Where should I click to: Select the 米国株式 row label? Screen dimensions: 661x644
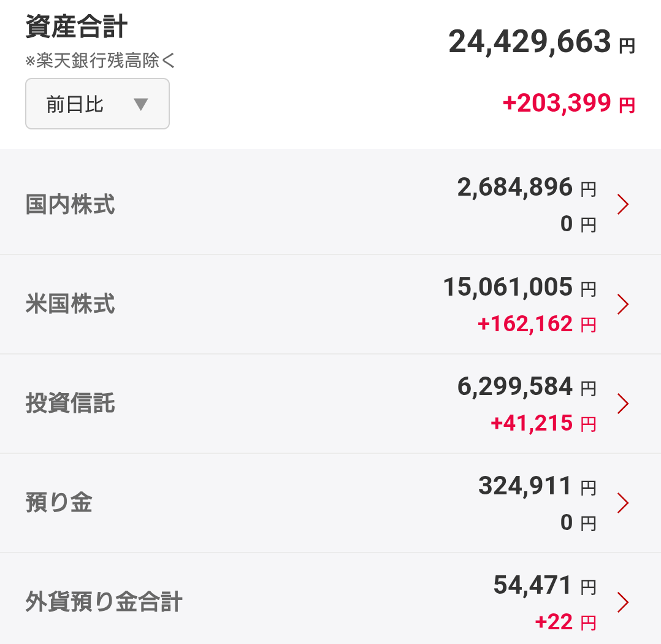pos(70,304)
